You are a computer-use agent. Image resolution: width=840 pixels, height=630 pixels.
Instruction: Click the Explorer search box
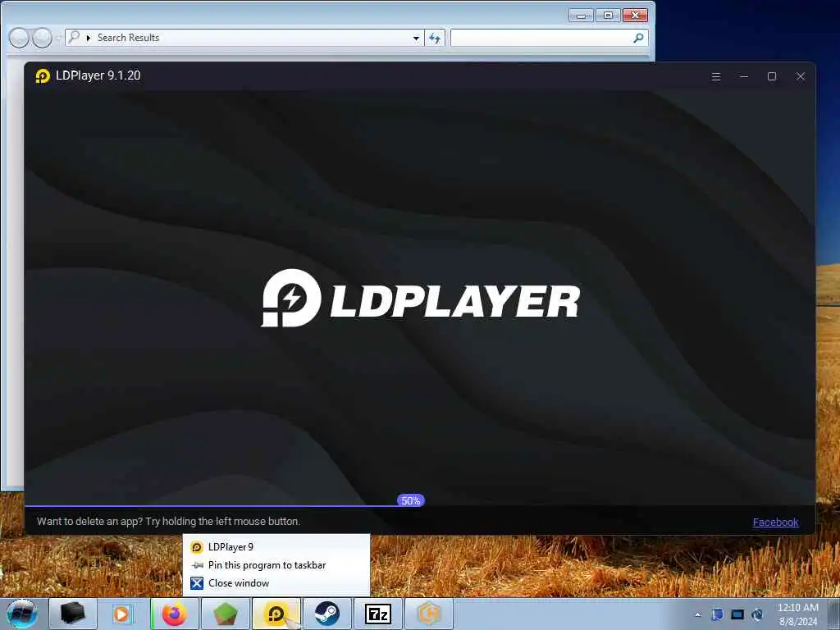coord(549,38)
